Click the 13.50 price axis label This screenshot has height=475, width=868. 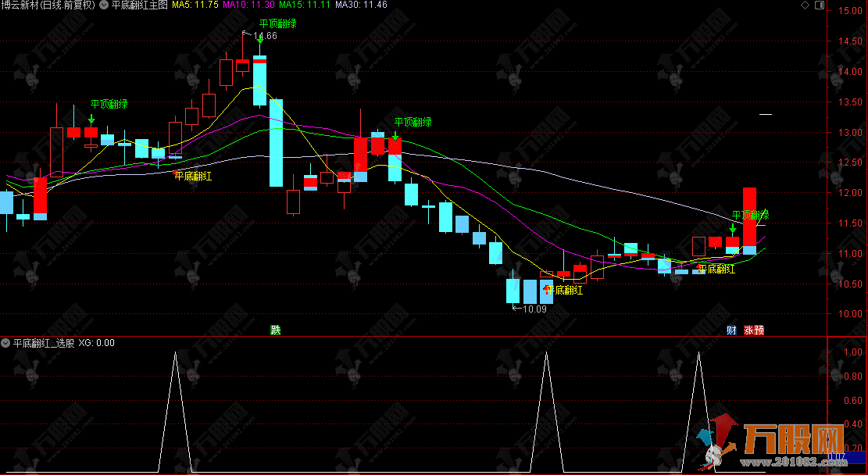850,102
